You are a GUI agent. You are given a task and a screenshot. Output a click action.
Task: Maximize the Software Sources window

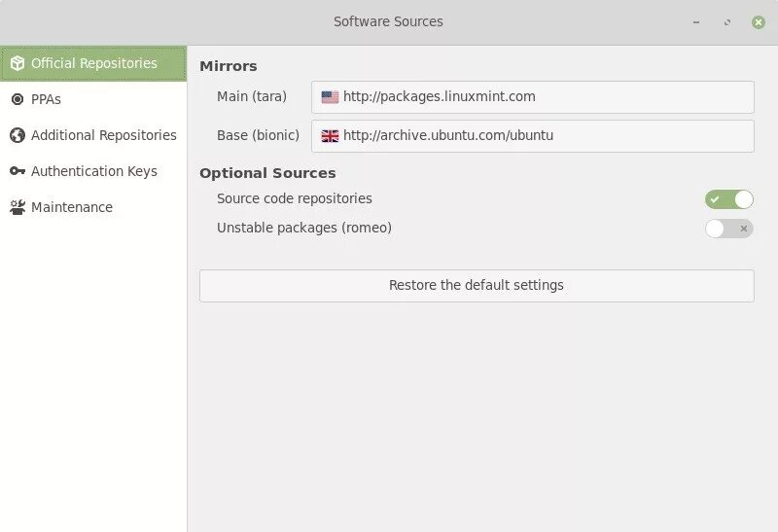727,21
